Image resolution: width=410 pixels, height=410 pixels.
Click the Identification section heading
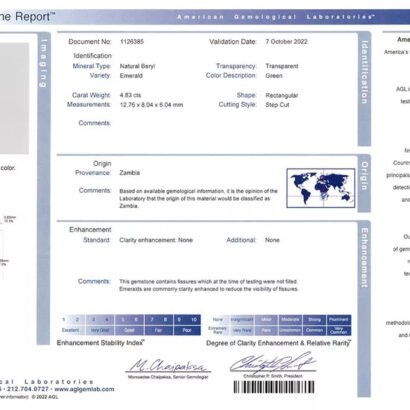coord(93,56)
